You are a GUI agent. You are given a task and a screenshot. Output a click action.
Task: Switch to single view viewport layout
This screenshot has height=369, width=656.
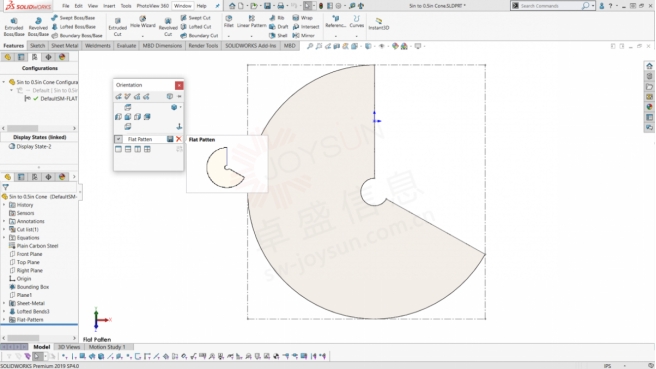[118, 149]
